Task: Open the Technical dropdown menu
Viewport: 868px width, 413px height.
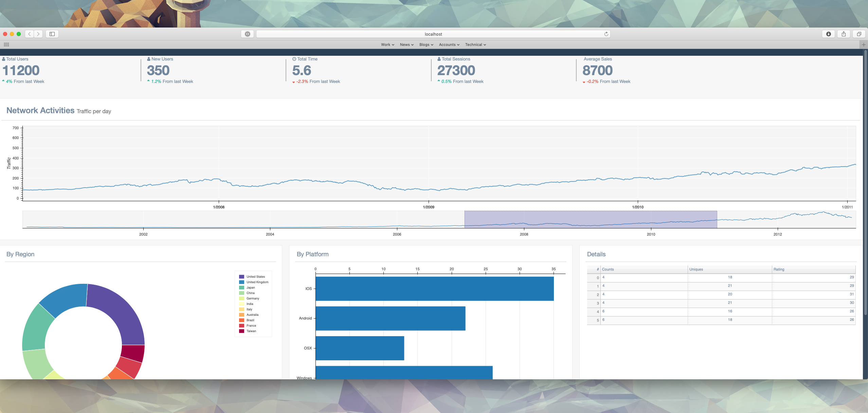Action: pyautogui.click(x=475, y=45)
